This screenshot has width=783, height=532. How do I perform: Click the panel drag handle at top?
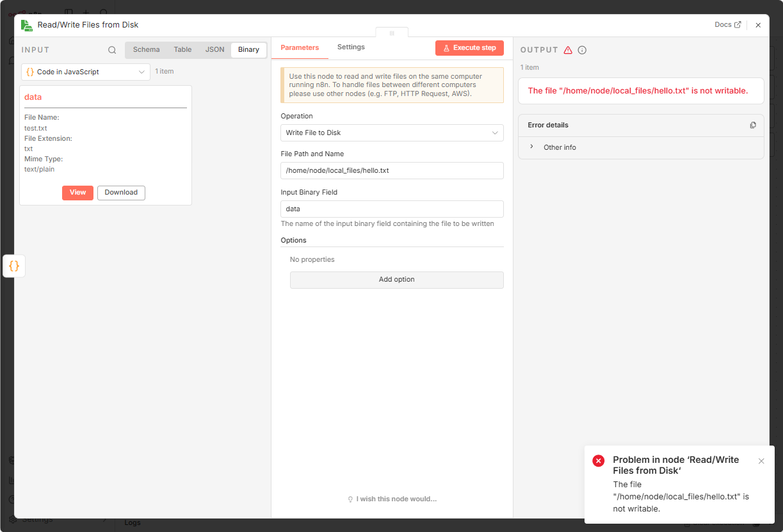392,33
